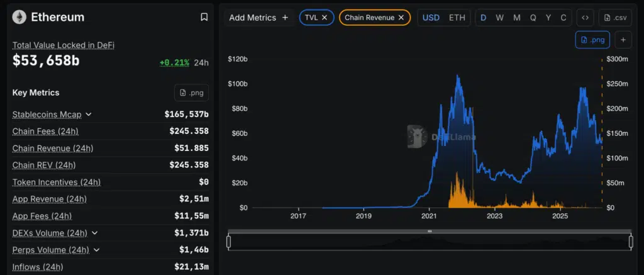Screen dimensions: 644x275
Task: Click the $300m right axis label
Action: (x=618, y=59)
